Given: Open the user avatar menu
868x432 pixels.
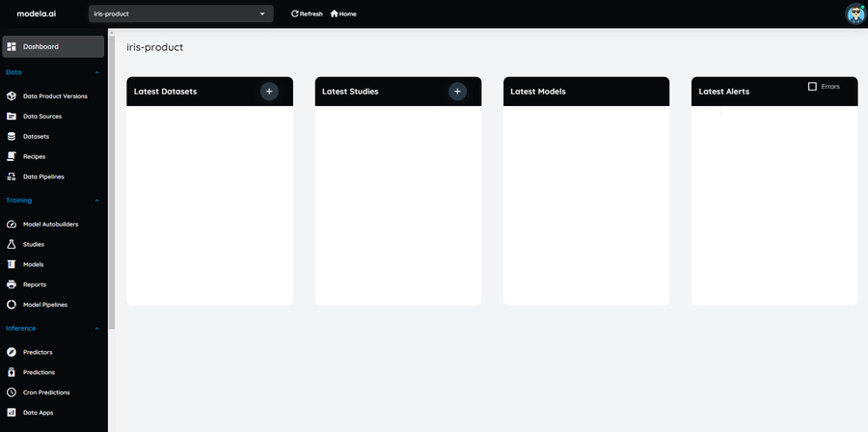Looking at the screenshot, I should (x=855, y=13).
